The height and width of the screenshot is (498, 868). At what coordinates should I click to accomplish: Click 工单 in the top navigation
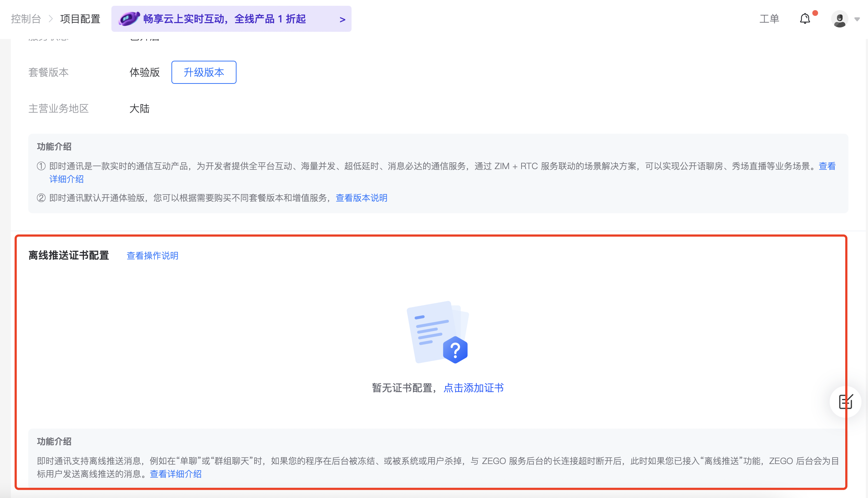point(769,18)
